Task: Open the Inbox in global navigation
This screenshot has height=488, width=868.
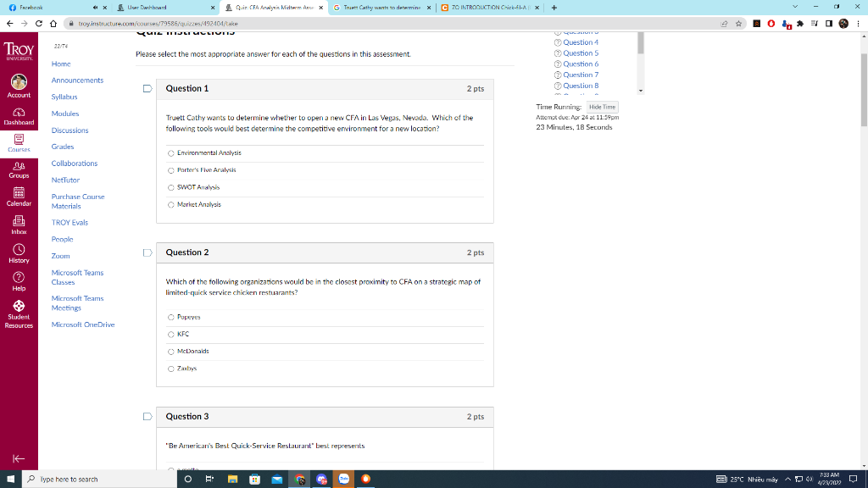Action: tap(19, 225)
